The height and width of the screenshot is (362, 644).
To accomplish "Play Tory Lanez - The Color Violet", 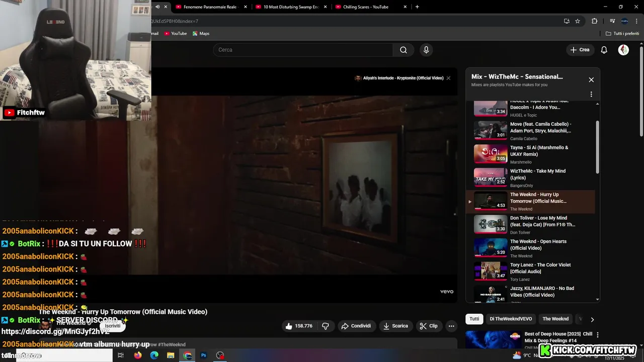I will [531, 271].
